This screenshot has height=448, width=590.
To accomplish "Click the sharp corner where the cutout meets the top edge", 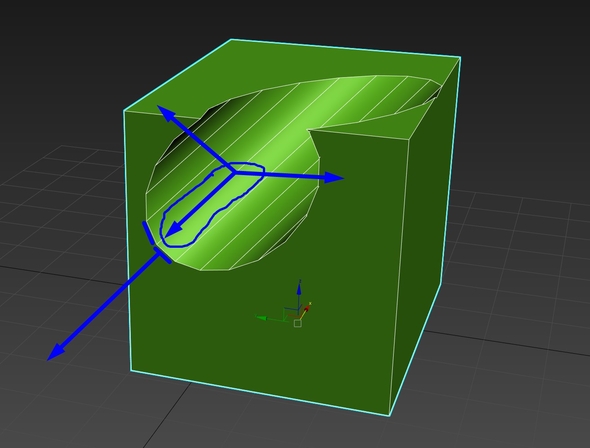I will click(309, 131).
